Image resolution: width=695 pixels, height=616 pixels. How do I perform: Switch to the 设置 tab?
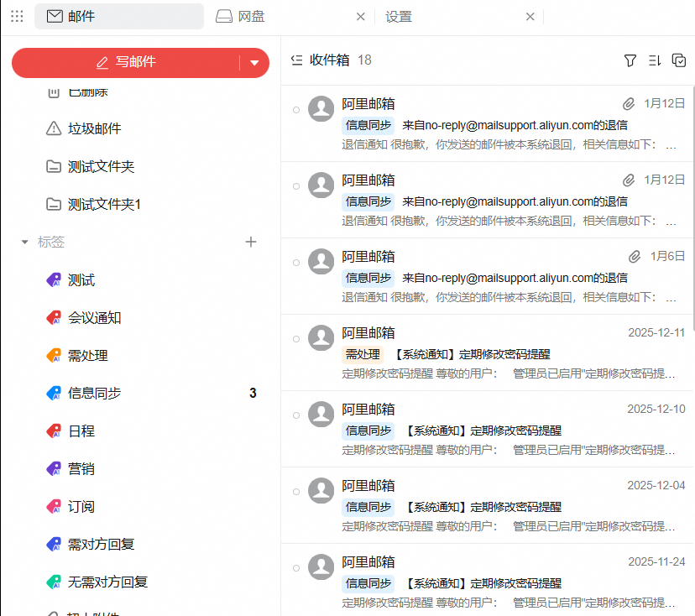tap(399, 17)
